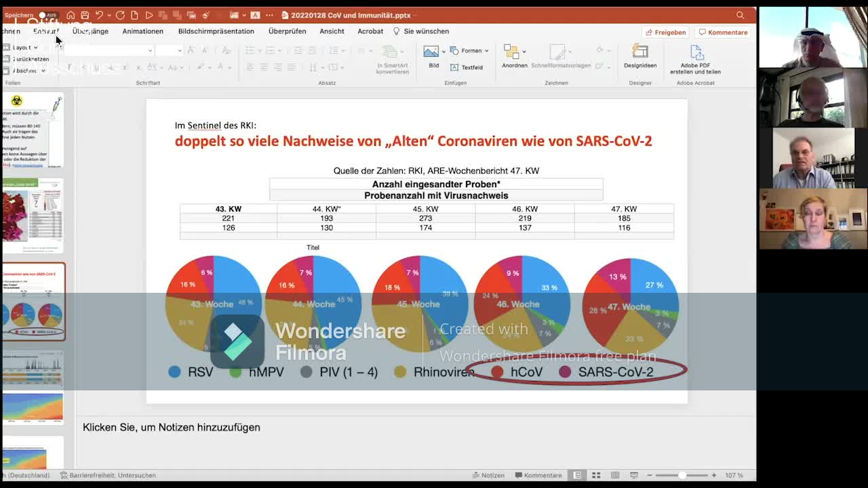
Task: Click the search magnifier icon
Action: [x=741, y=15]
